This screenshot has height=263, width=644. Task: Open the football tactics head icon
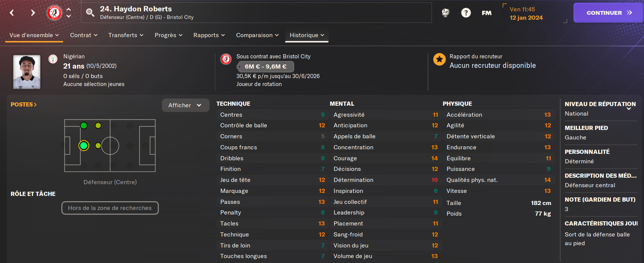tap(445, 13)
